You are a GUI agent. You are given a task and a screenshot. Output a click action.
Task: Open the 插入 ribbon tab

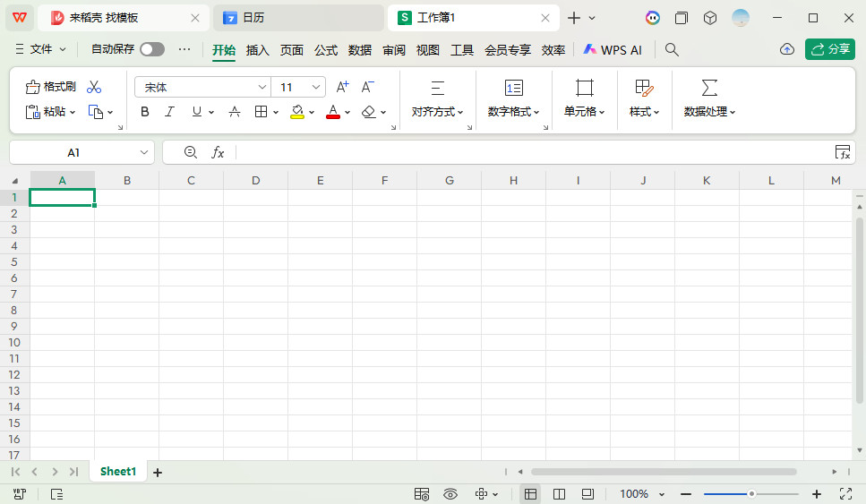pyautogui.click(x=258, y=50)
